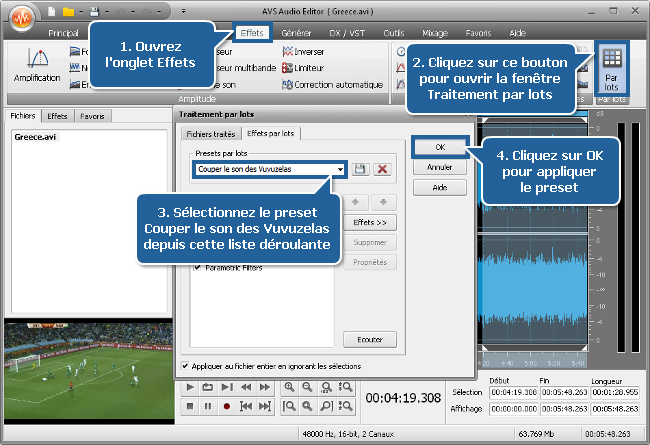
Task: Select the Favoris tab in left panel
Action: click(92, 116)
